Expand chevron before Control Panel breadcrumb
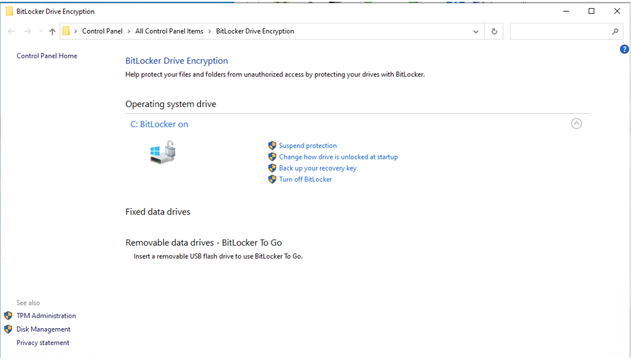This screenshot has height=364, width=631. (x=75, y=31)
